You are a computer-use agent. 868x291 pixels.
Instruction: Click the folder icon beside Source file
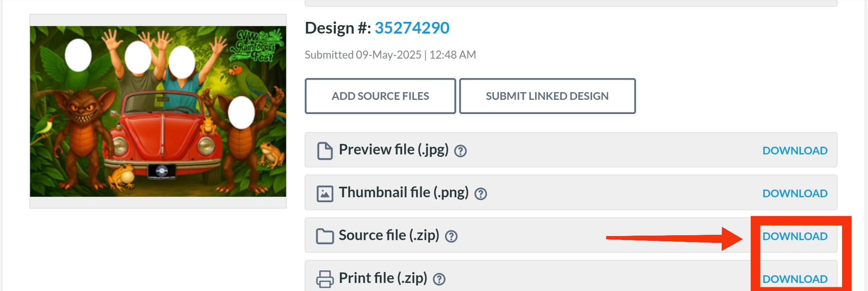(x=324, y=236)
